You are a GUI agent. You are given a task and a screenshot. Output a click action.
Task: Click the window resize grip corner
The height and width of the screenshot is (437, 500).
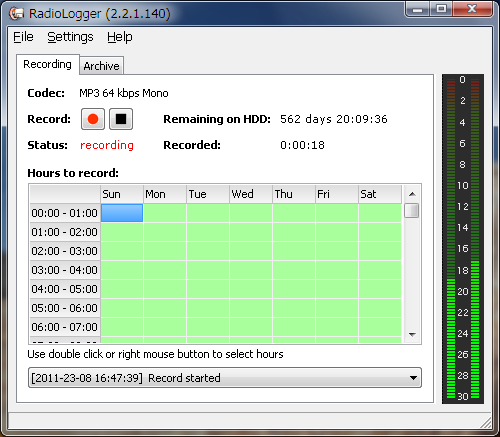point(486,423)
